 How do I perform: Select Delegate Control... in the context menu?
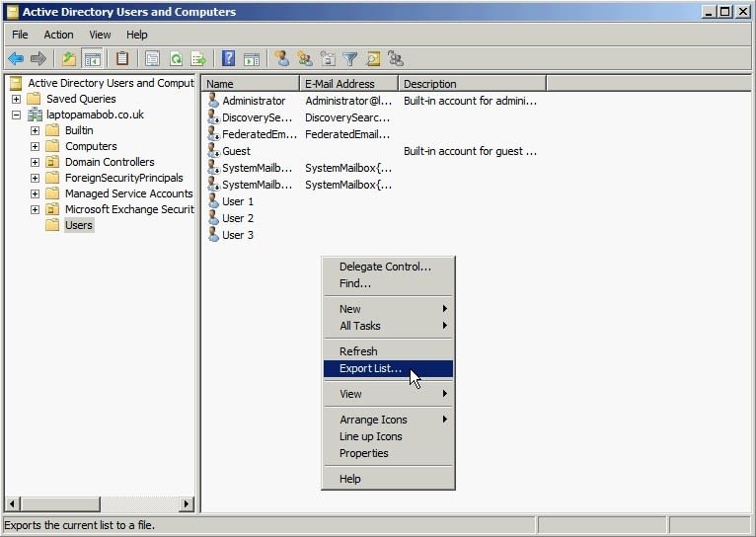385,267
